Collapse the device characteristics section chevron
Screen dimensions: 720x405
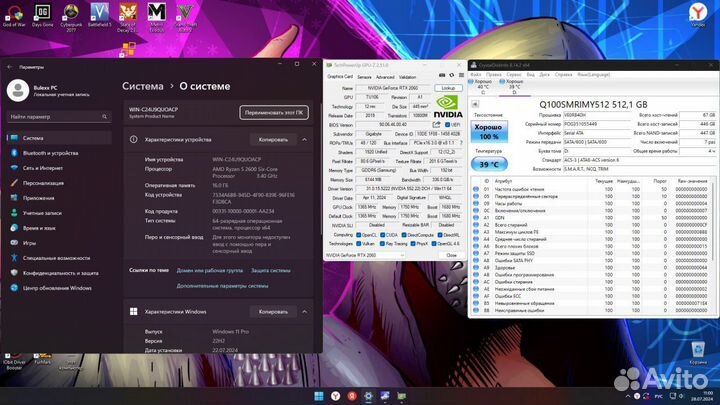coord(304,139)
